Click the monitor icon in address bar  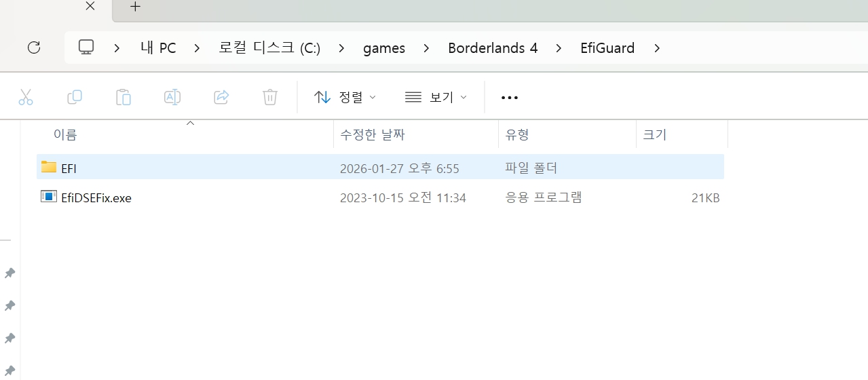pos(86,47)
